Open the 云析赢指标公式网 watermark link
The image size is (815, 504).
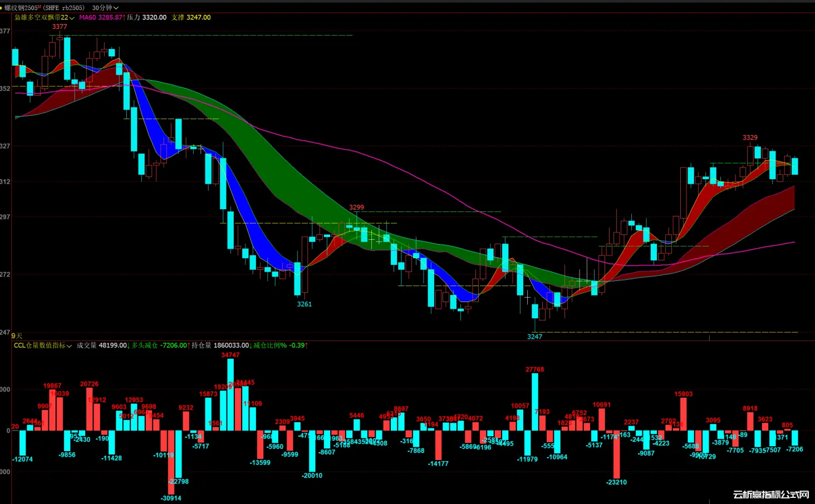click(771, 495)
